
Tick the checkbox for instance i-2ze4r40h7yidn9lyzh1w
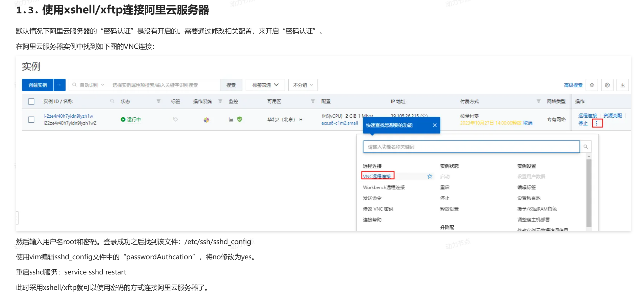pyautogui.click(x=31, y=119)
